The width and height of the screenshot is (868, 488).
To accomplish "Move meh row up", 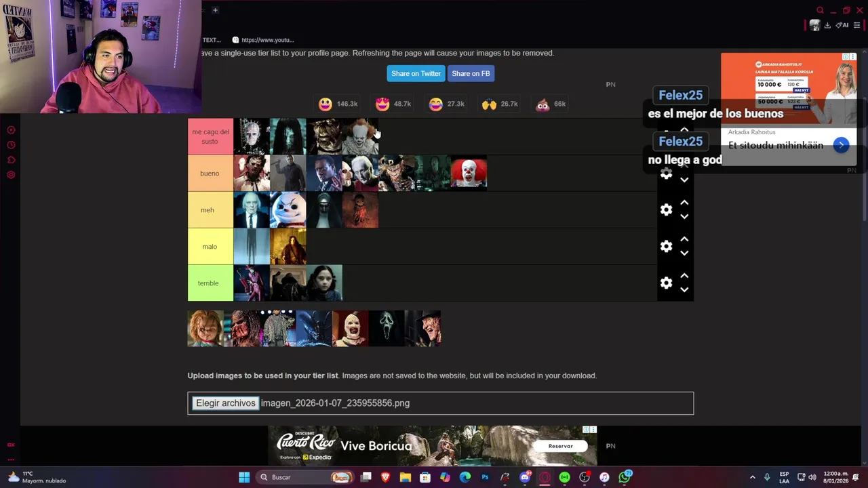I will pyautogui.click(x=684, y=203).
